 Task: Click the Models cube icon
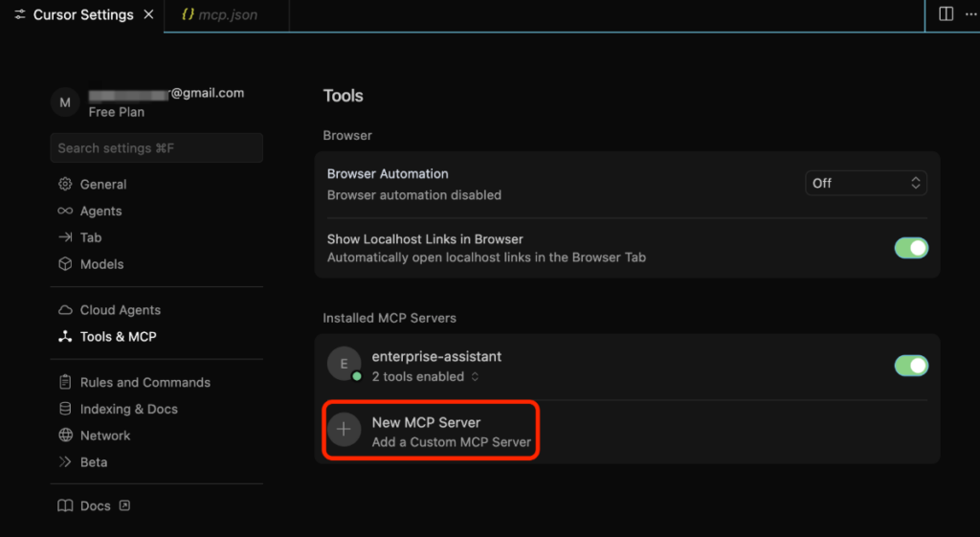point(65,264)
